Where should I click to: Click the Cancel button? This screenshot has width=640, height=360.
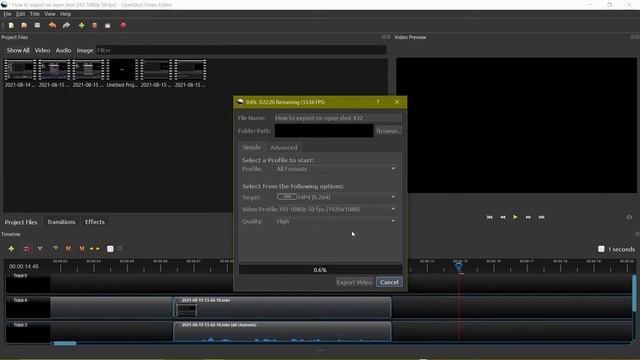(389, 282)
